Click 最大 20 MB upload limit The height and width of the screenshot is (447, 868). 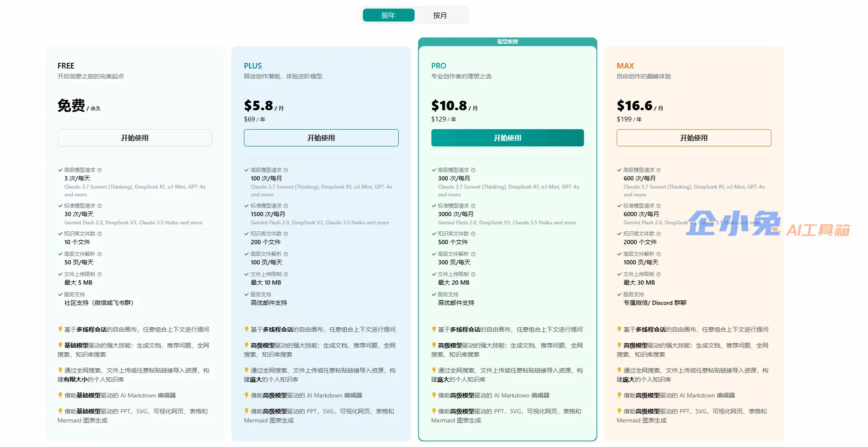coord(454,282)
